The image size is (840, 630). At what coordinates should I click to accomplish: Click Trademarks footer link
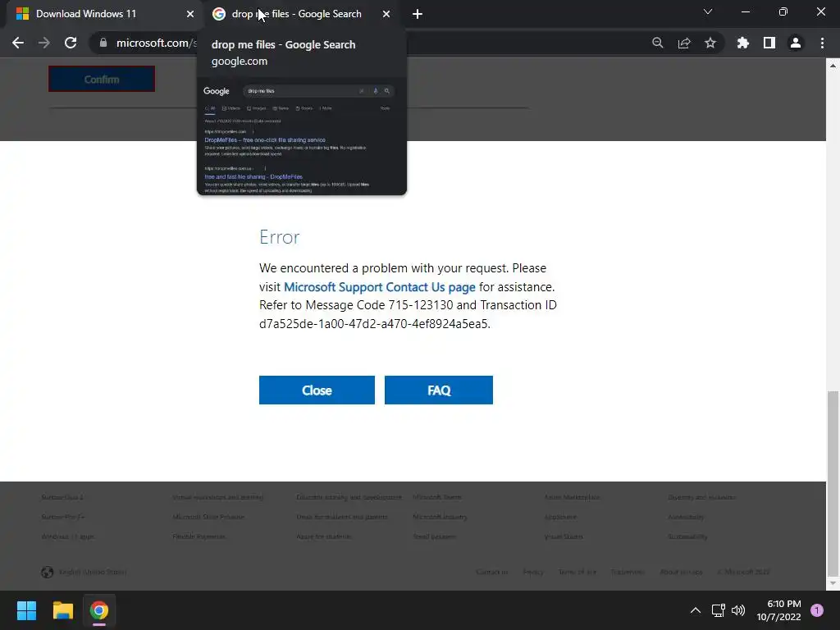coord(628,572)
